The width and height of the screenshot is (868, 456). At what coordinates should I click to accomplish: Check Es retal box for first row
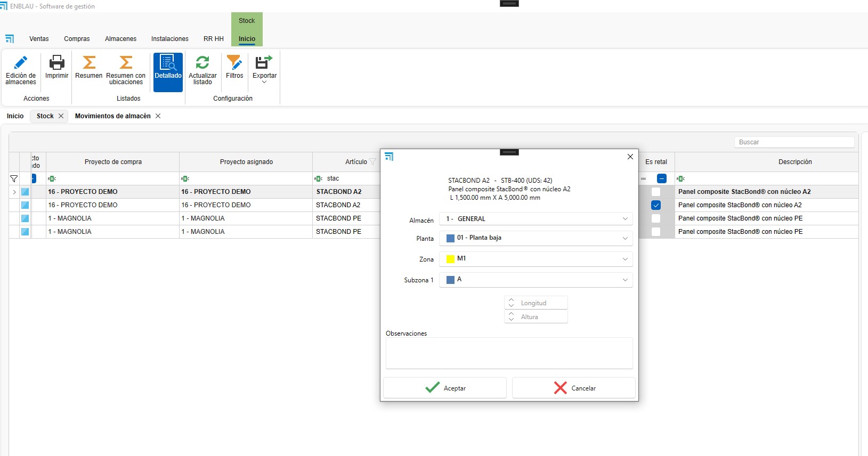click(656, 192)
